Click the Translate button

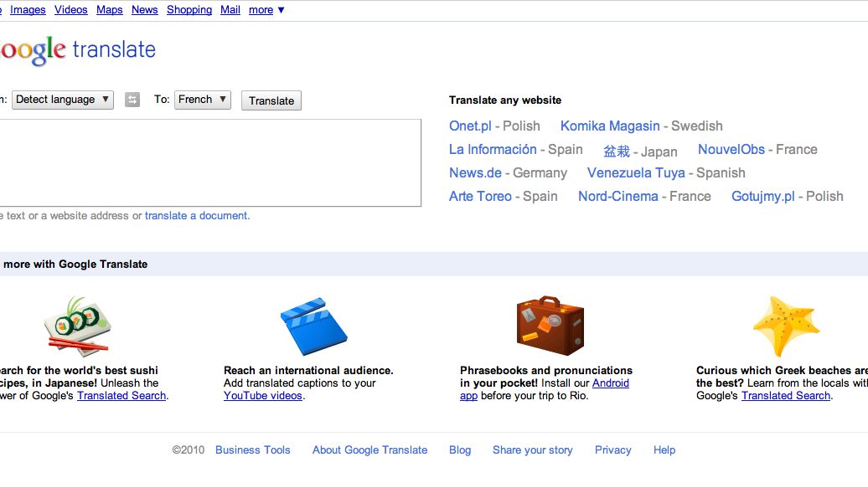(x=271, y=100)
